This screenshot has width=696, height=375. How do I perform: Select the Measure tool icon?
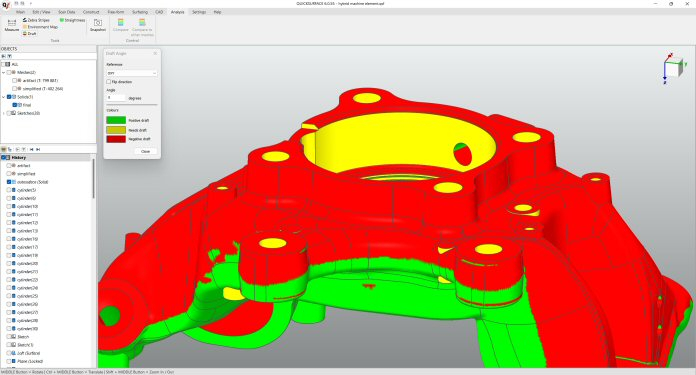point(12,23)
